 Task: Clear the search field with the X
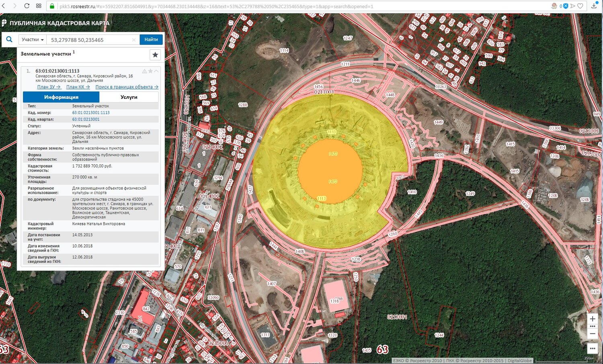pos(134,40)
